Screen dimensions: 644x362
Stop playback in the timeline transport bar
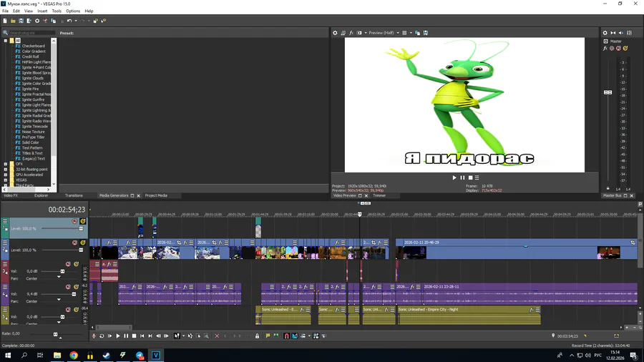click(134, 336)
